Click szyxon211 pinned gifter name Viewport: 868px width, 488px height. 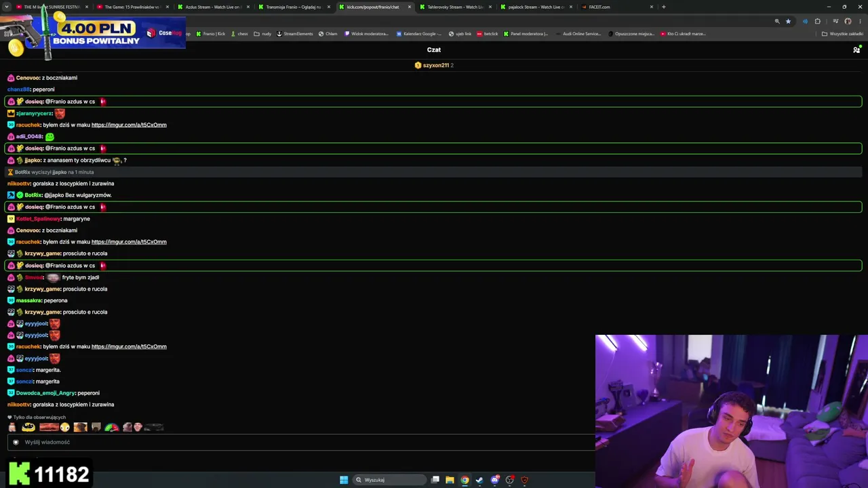coord(435,65)
